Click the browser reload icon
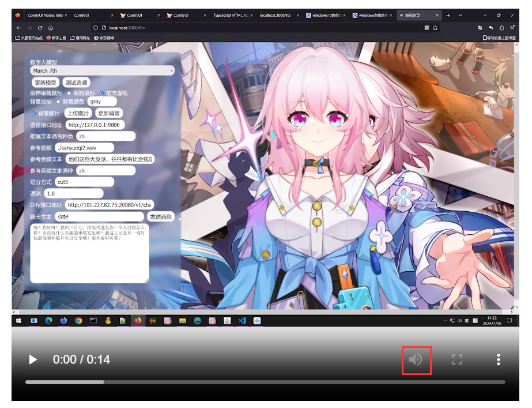Screen dimensions: 532x408 [40, 28]
